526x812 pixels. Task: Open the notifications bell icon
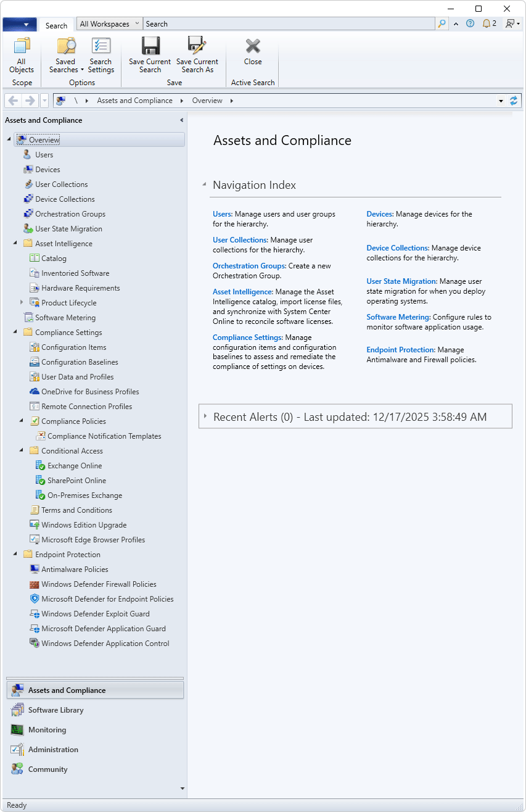click(x=487, y=24)
